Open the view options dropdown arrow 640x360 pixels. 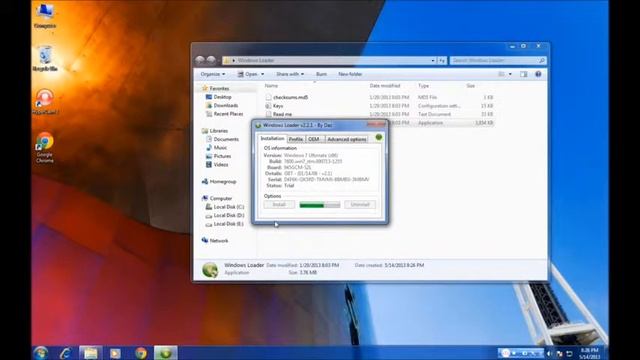point(510,74)
